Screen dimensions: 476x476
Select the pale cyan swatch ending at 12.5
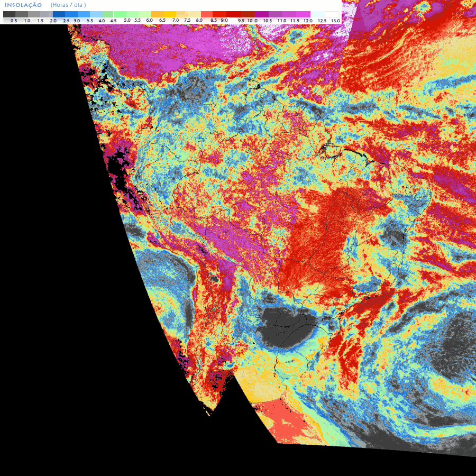click(317, 14)
